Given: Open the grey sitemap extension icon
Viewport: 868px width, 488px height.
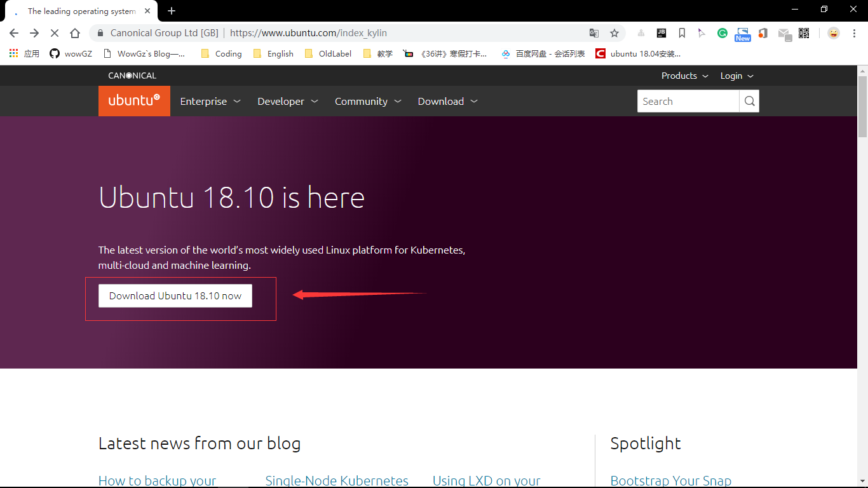Looking at the screenshot, I should point(641,33).
